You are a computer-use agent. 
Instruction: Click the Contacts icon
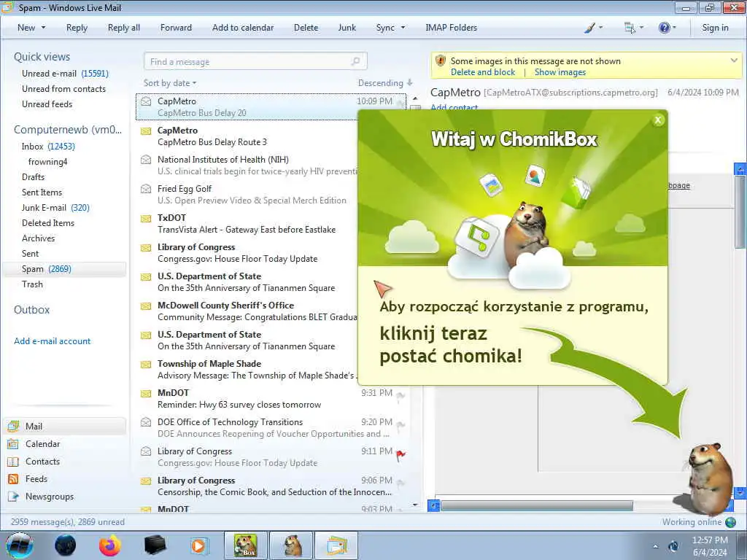pos(13,462)
